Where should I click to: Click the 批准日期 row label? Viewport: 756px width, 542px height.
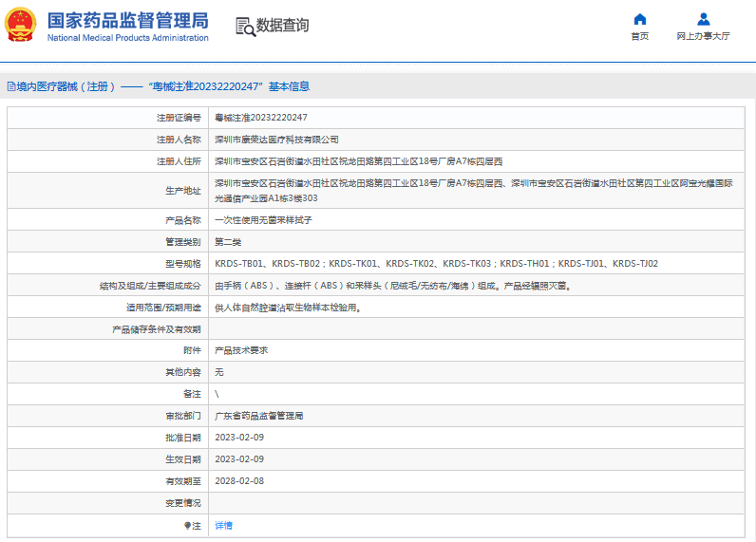183,438
